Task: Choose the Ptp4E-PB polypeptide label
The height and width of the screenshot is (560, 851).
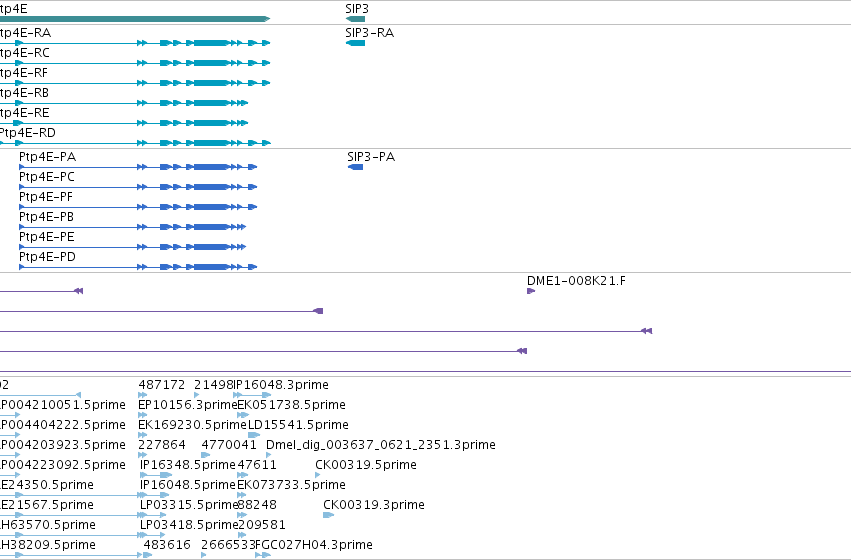Action: tap(46, 217)
